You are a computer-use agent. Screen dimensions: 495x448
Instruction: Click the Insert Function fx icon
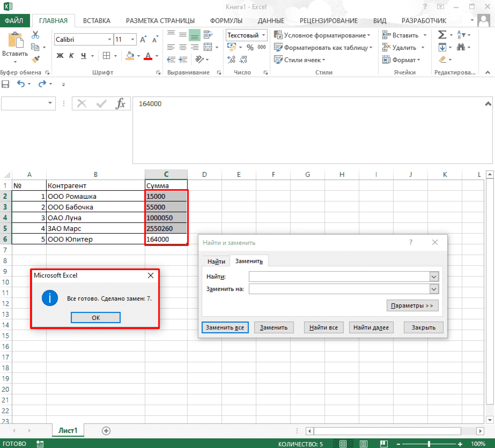click(121, 103)
